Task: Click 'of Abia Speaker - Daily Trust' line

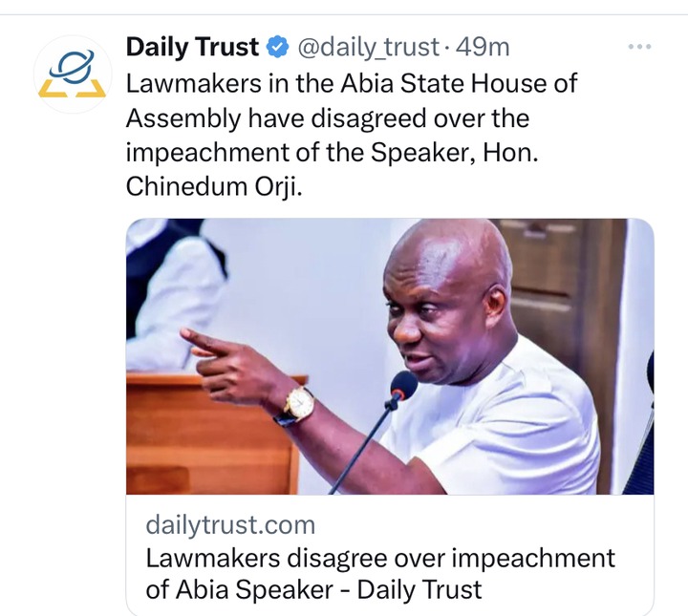Action: coord(313,589)
